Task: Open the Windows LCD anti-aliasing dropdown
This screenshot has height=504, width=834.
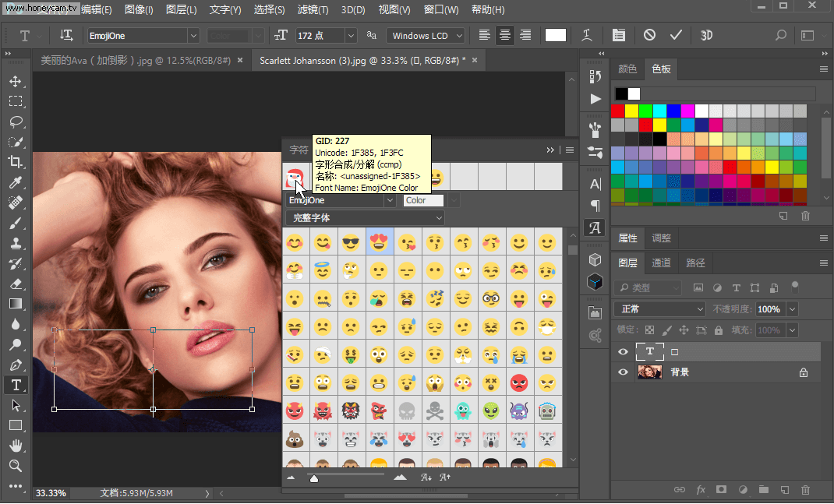Action: tap(425, 35)
